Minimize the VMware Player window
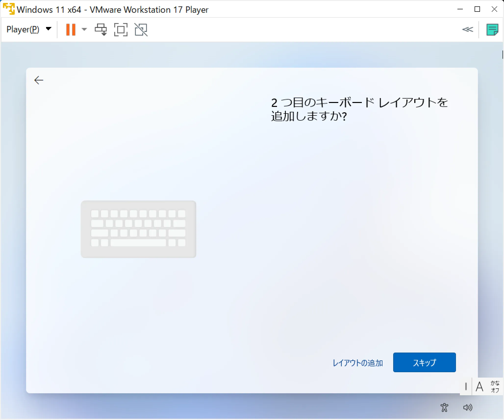This screenshot has width=504, height=420. [460, 9]
